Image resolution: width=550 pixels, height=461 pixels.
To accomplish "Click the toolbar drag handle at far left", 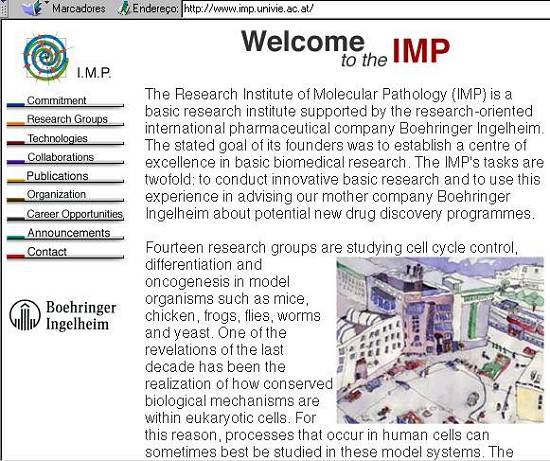I will 4,8.
